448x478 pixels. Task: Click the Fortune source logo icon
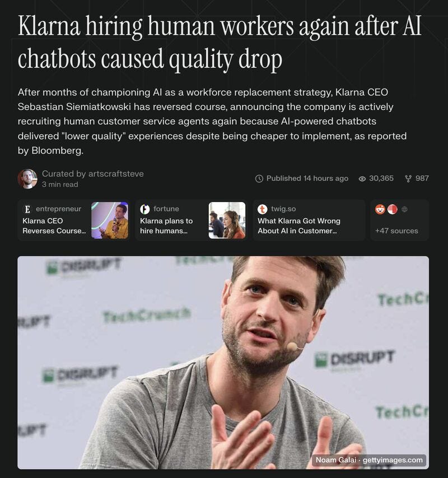point(145,209)
